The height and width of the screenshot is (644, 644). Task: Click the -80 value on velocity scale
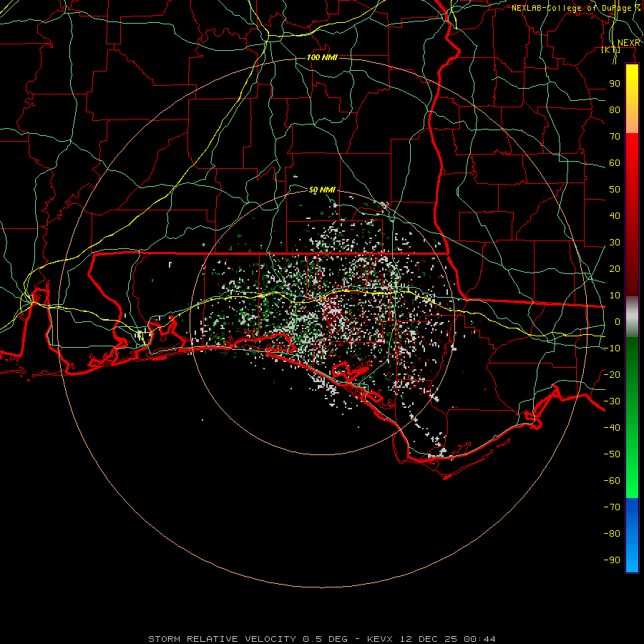coord(612,534)
